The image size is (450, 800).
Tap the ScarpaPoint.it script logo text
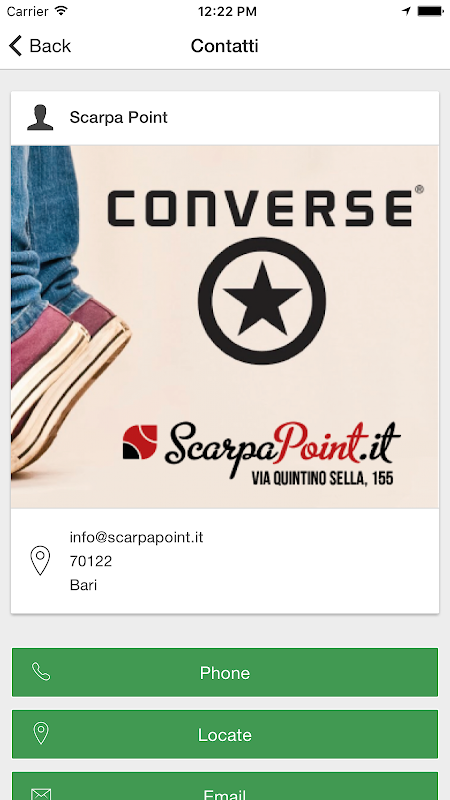pyautogui.click(x=283, y=444)
